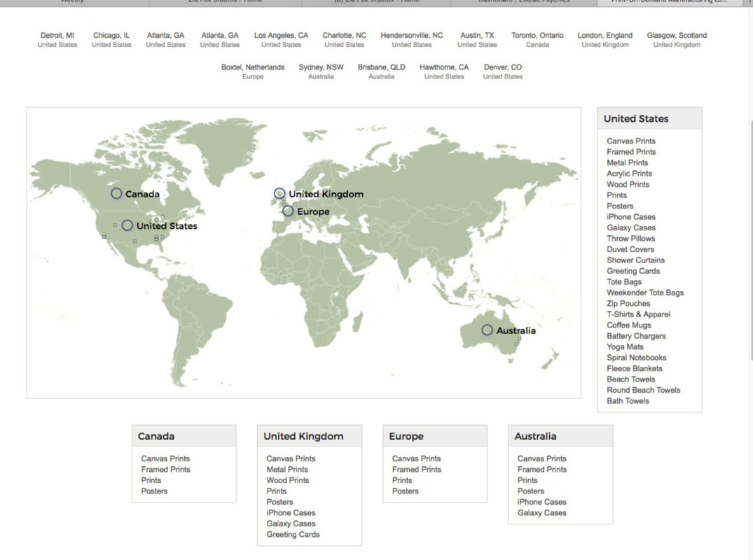753x560 pixels.
Task: Select the Austin, TX location
Action: tap(477, 40)
